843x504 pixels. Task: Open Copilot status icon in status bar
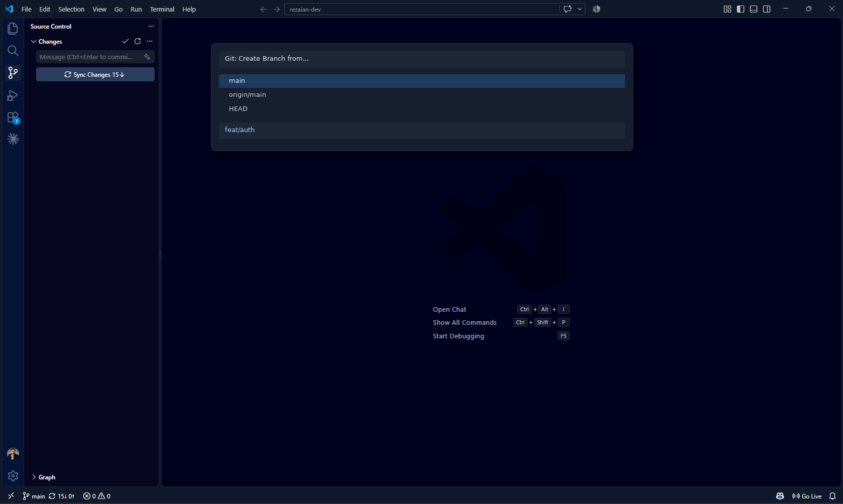pyautogui.click(x=780, y=496)
